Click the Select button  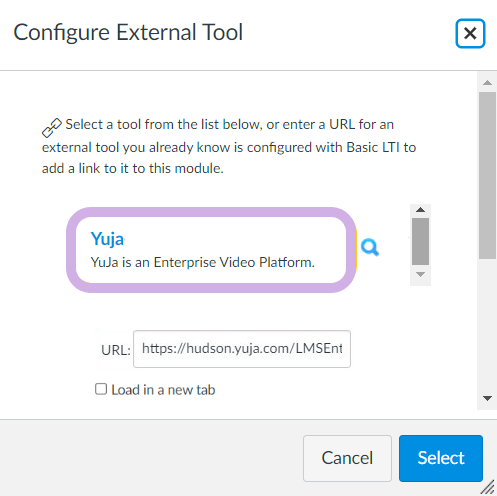click(441, 458)
